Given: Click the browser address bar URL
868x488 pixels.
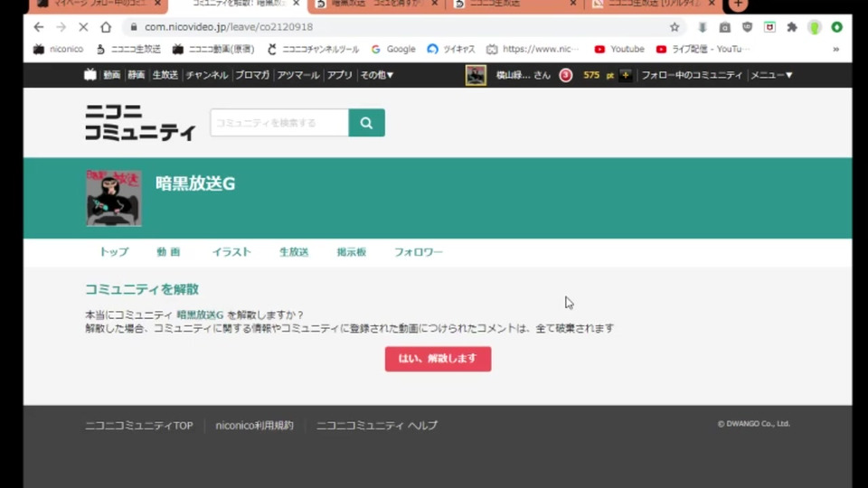Looking at the screenshot, I should pos(229,27).
